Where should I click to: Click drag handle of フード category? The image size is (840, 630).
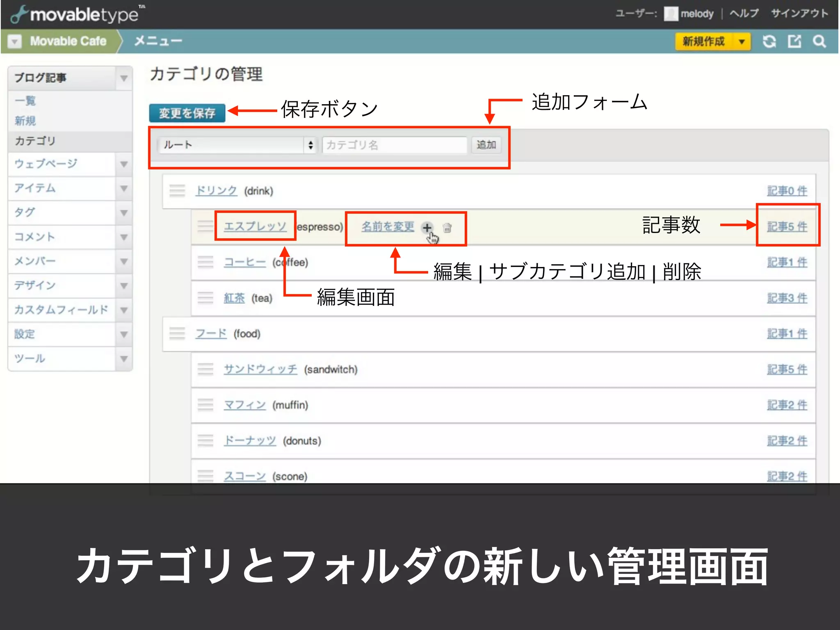click(x=177, y=333)
